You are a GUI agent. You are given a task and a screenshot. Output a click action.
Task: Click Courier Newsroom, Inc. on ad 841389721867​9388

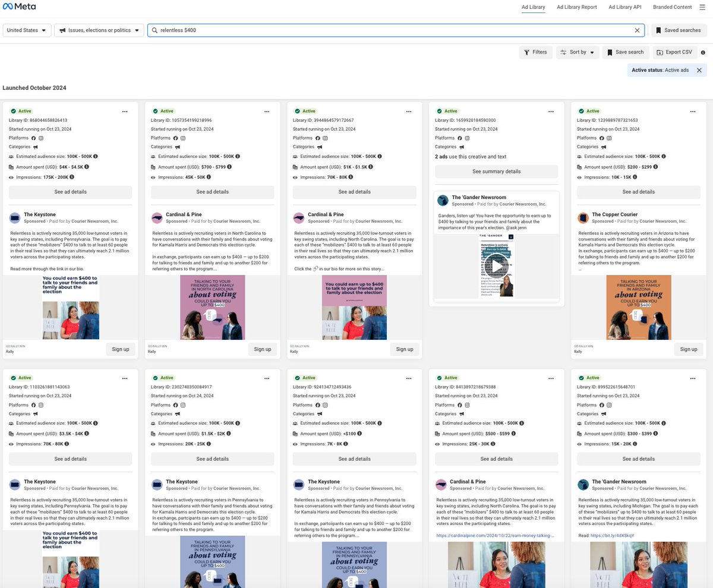[x=521, y=488]
